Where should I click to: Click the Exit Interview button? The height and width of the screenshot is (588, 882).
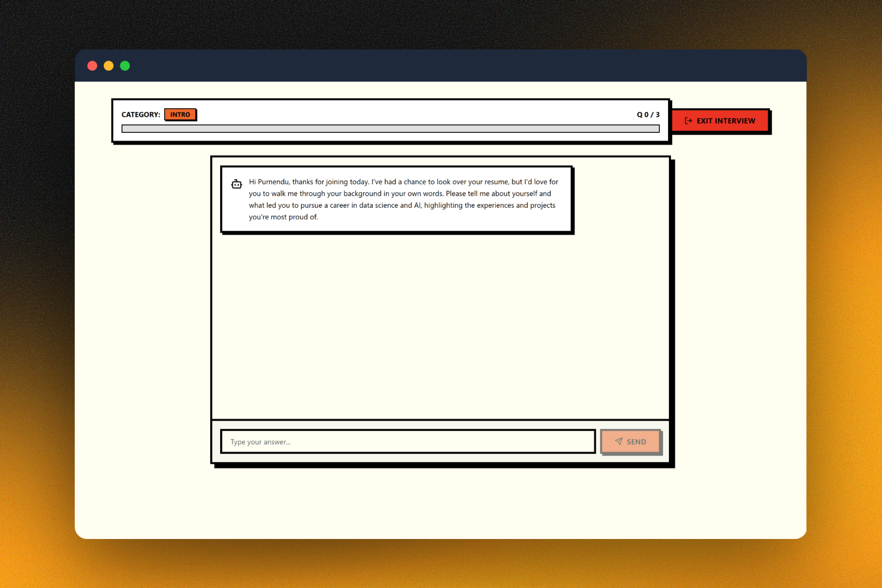point(720,120)
